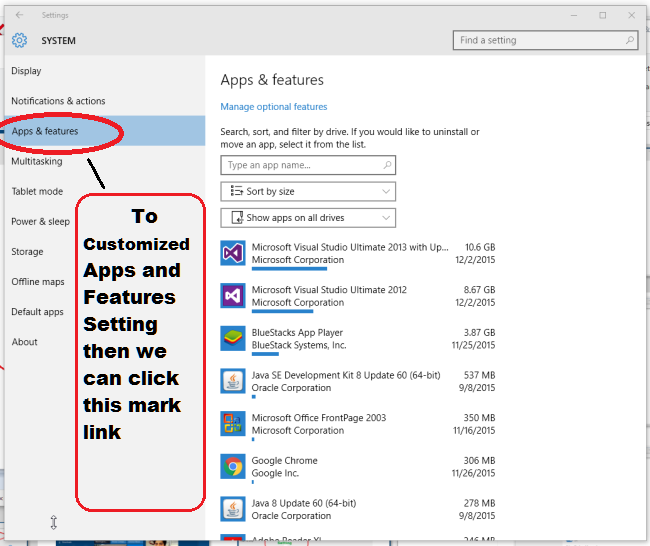Select Microsoft Visual Studio Ultimate 2012 entry name
The height and width of the screenshot is (546, 650).
point(329,290)
